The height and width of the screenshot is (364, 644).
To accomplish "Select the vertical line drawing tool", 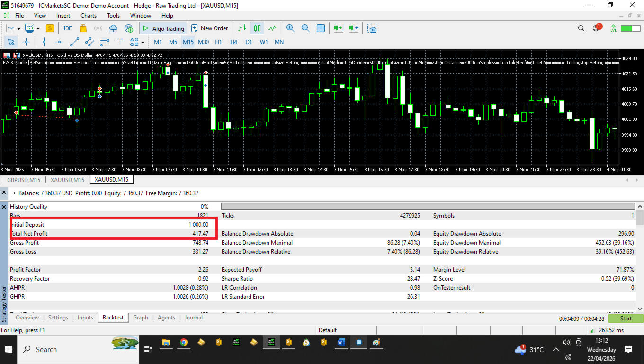I will pos(44,42).
